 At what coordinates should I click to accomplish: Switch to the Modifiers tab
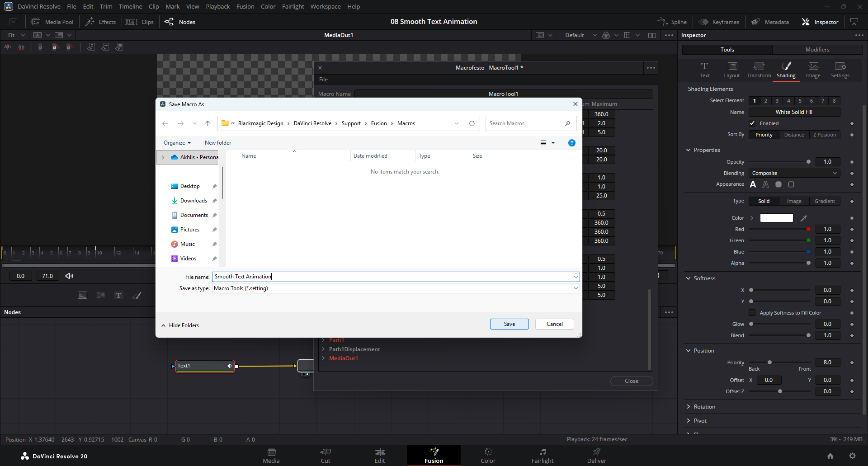point(817,50)
